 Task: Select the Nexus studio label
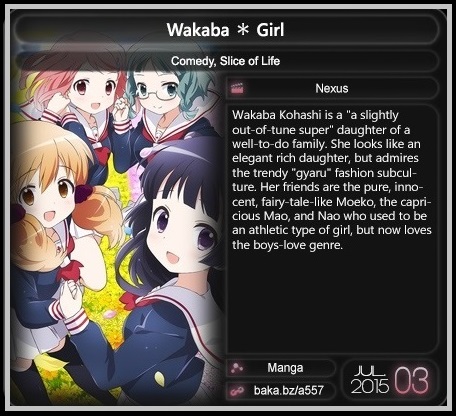click(x=332, y=88)
